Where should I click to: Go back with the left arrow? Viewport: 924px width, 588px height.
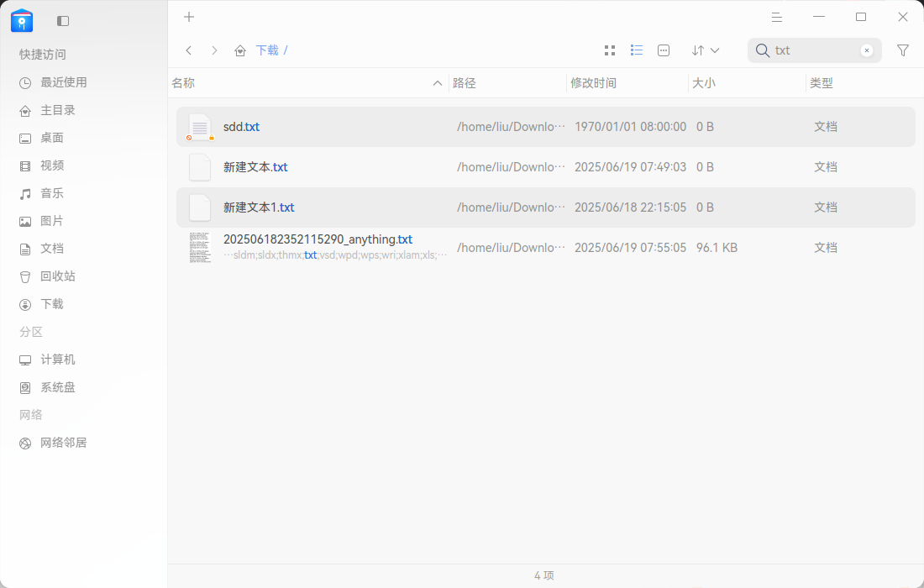[188, 50]
